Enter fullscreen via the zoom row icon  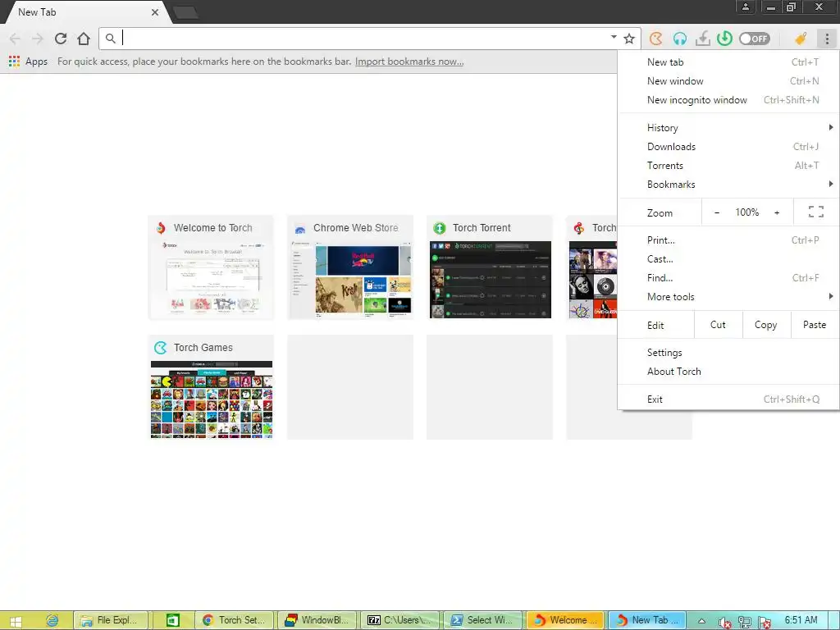(816, 212)
